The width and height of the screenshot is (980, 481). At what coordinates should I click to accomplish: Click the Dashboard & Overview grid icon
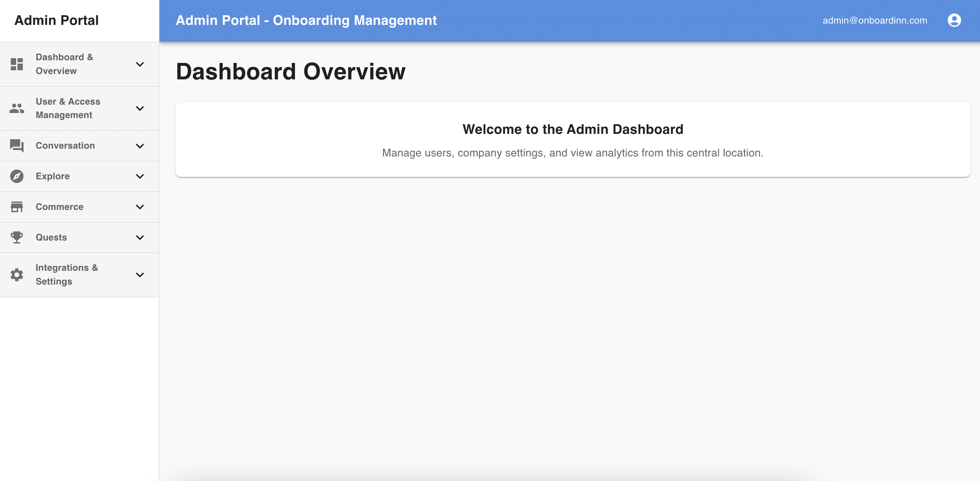tap(17, 64)
